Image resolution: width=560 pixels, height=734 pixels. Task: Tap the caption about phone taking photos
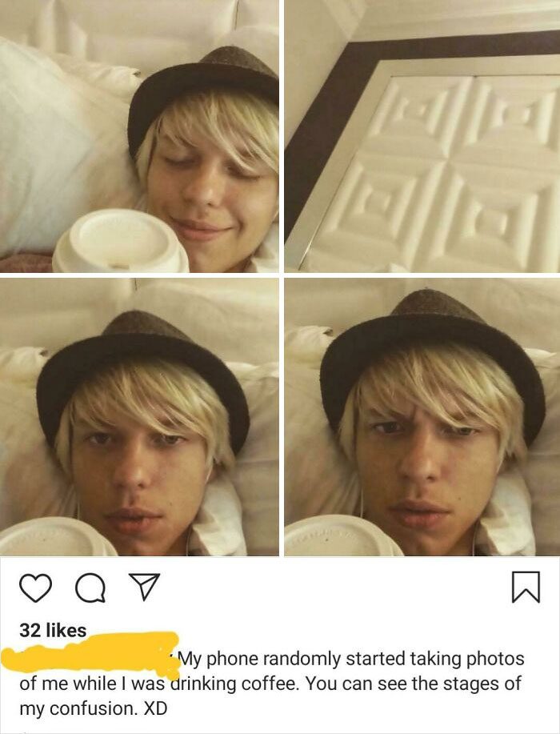tap(271, 684)
